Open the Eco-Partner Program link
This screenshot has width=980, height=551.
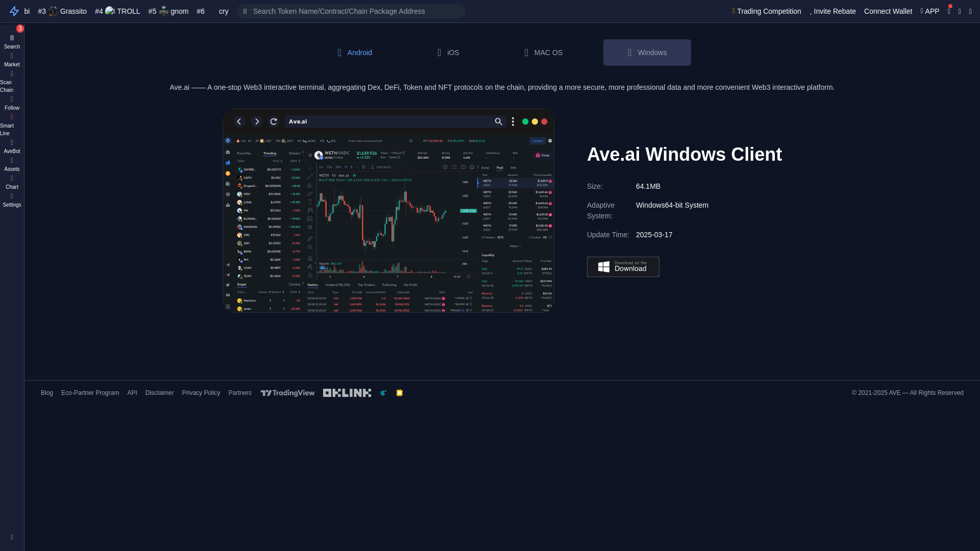tap(90, 393)
